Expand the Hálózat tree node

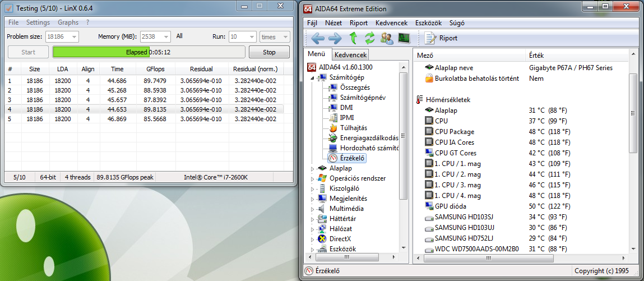pyautogui.click(x=313, y=229)
